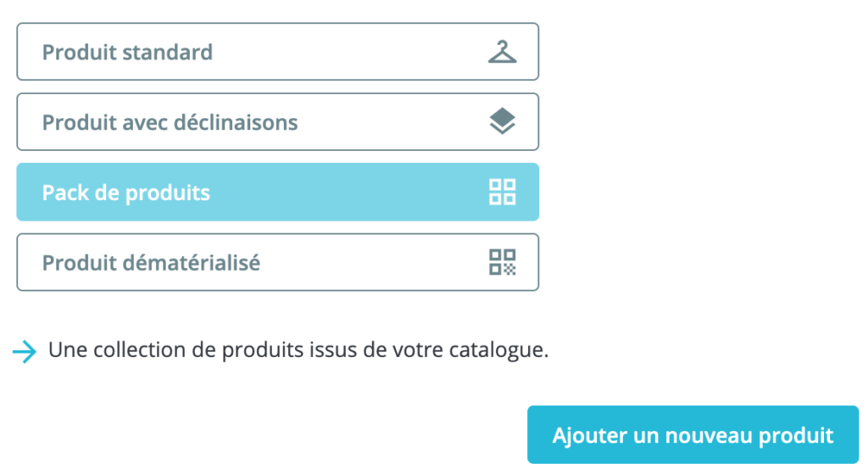Click the blue arrow icon before the description
Screen dimensions: 868x475
pos(25,351)
